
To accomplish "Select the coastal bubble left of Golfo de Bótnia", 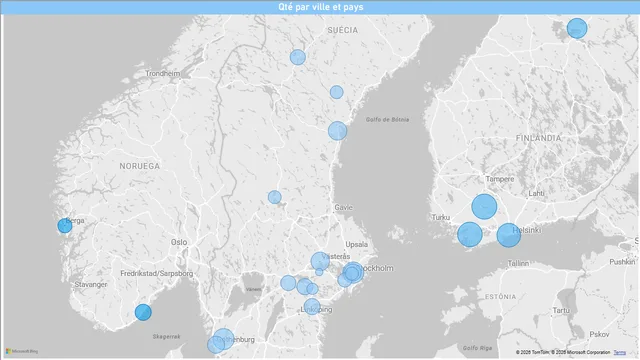I will coord(338,131).
